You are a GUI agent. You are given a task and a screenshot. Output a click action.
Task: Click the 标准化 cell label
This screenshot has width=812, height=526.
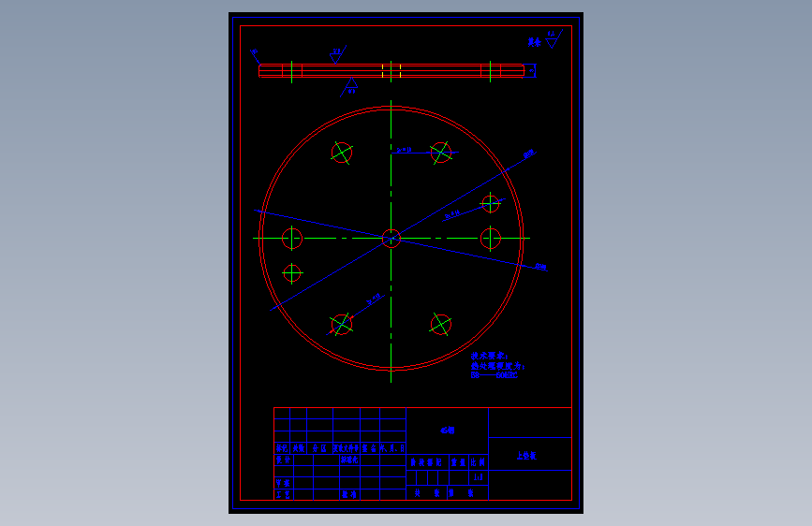point(349,460)
